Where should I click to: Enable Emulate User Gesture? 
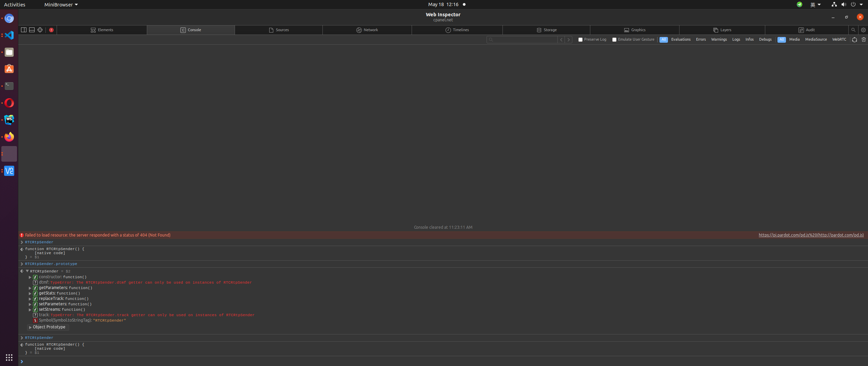click(614, 39)
